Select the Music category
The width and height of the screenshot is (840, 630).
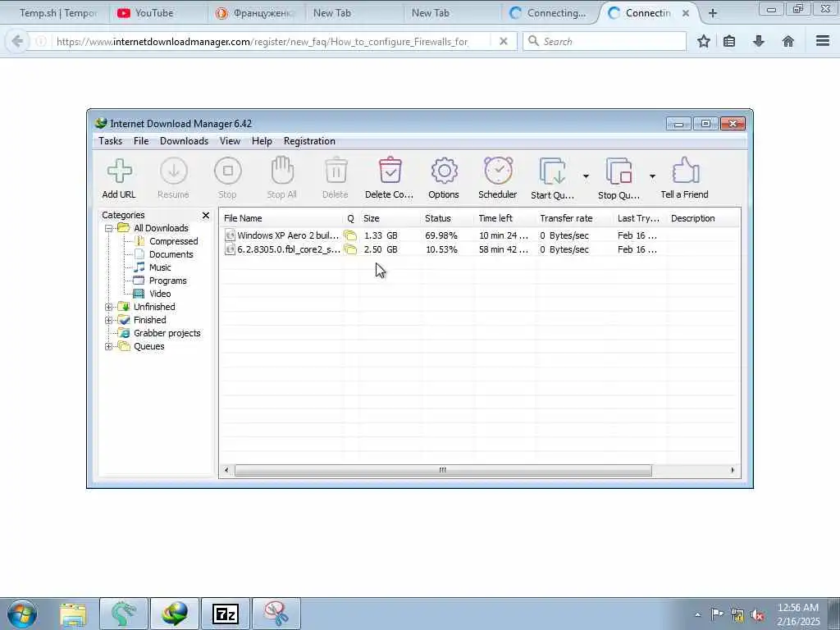(160, 268)
